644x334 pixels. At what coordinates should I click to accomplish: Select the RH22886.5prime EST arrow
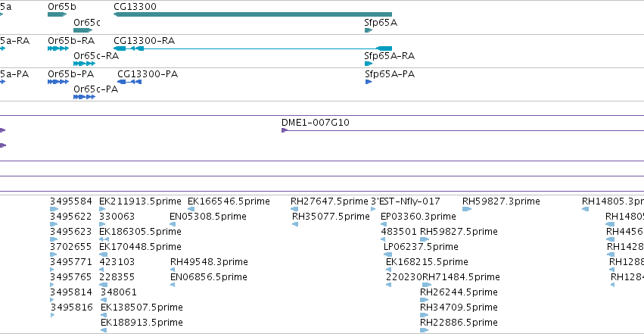pyautogui.click(x=425, y=330)
